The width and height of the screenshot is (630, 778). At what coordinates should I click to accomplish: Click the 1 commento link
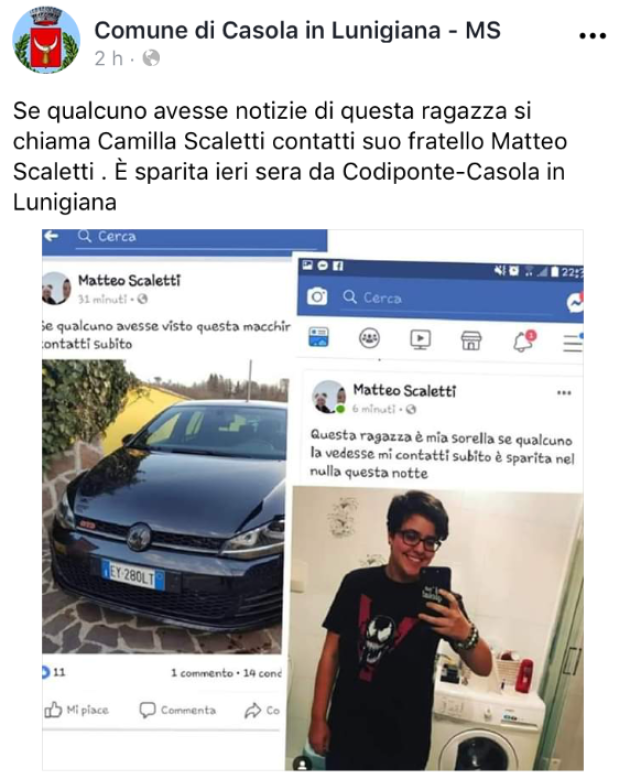[202, 673]
